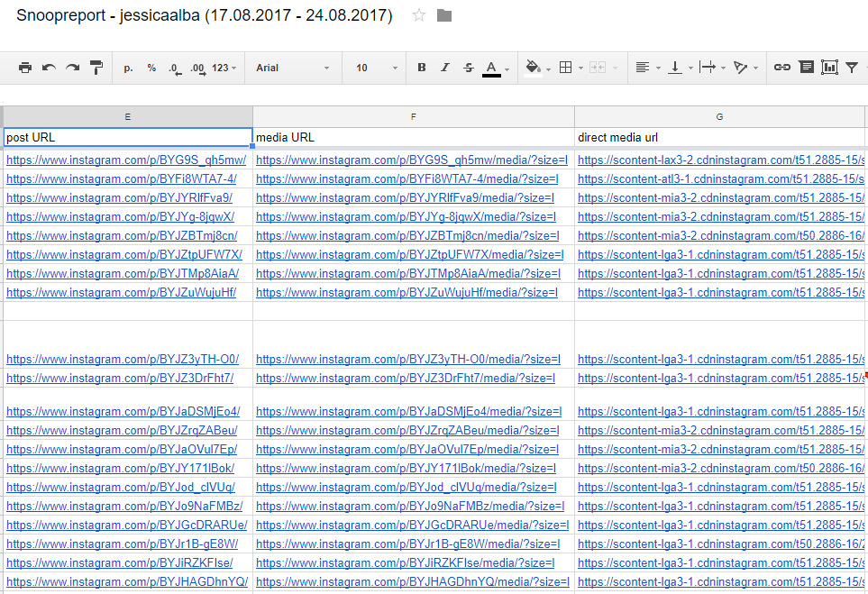868x594 pixels.
Task: Select the 'media URL' header cell
Action: click(x=414, y=137)
